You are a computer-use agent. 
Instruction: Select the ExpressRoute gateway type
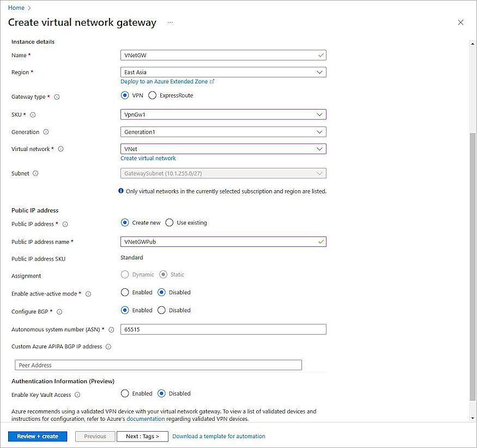click(x=152, y=95)
